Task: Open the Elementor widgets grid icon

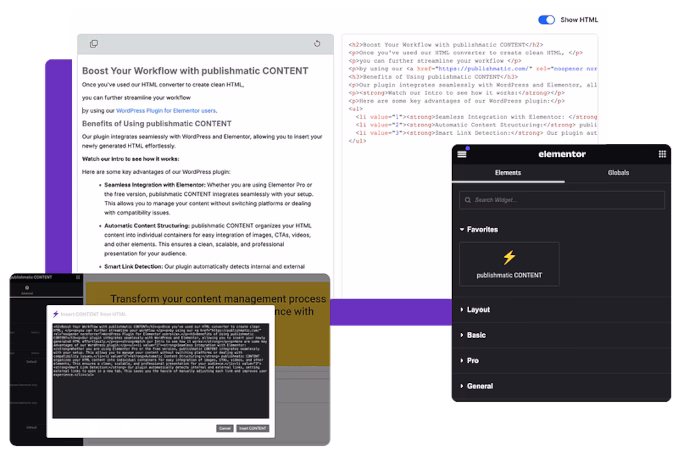Action: pyautogui.click(x=662, y=154)
